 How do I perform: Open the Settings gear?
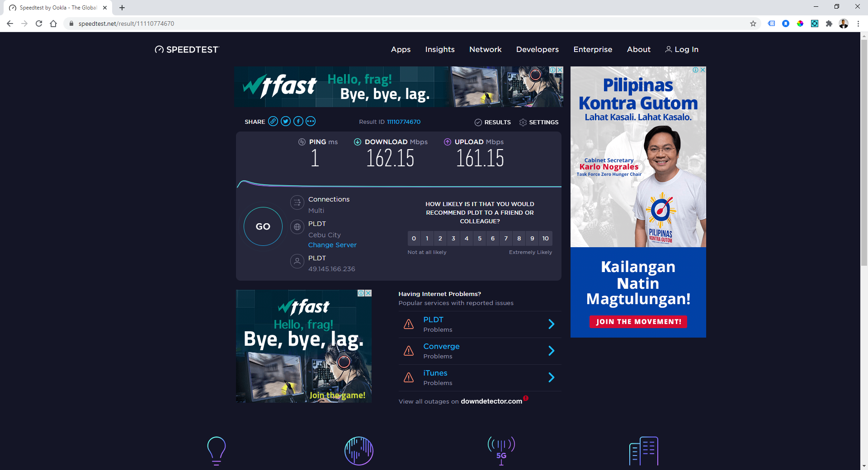tap(523, 122)
